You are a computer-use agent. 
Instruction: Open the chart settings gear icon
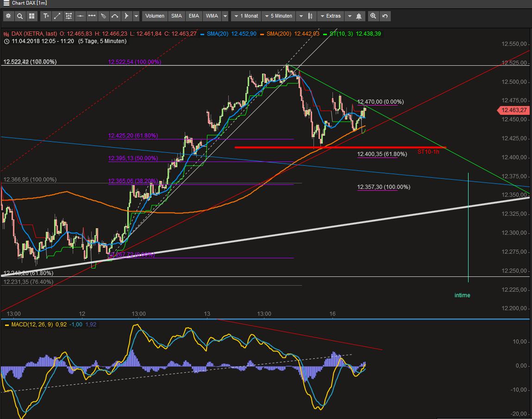[x=8, y=16]
